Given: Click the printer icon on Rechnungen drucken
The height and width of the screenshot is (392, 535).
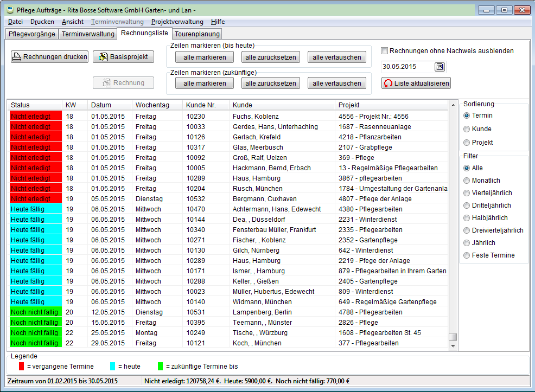Looking at the screenshot, I should (17, 57).
